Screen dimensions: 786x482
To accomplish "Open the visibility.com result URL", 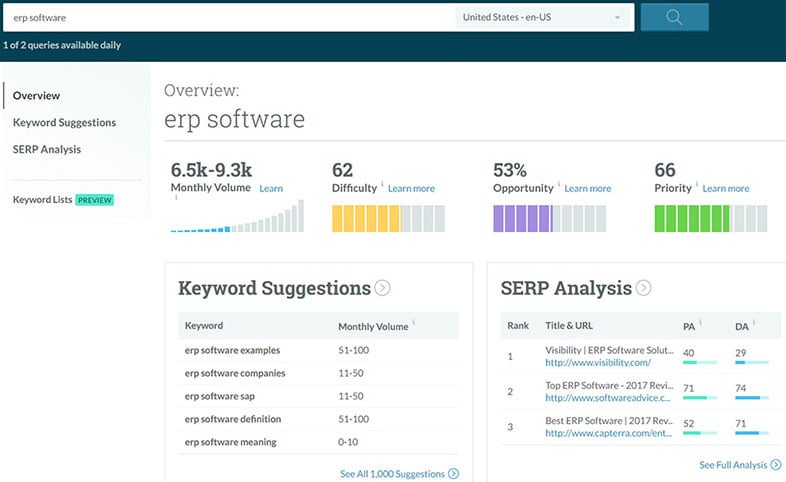I will tap(598, 362).
